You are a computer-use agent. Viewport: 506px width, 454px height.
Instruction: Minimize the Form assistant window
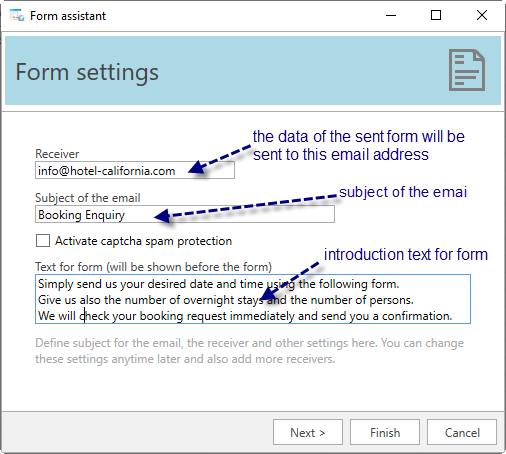pos(391,15)
